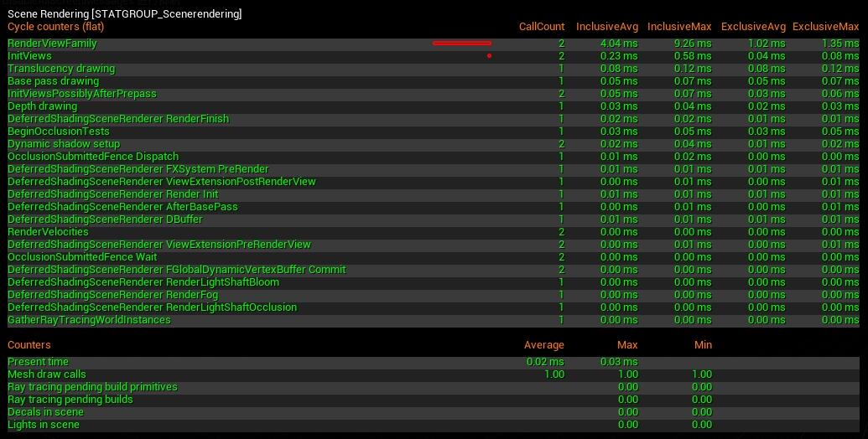Click the GatherRayTracingWorldInstances entry
The height and width of the screenshot is (439, 868).
[89, 319]
